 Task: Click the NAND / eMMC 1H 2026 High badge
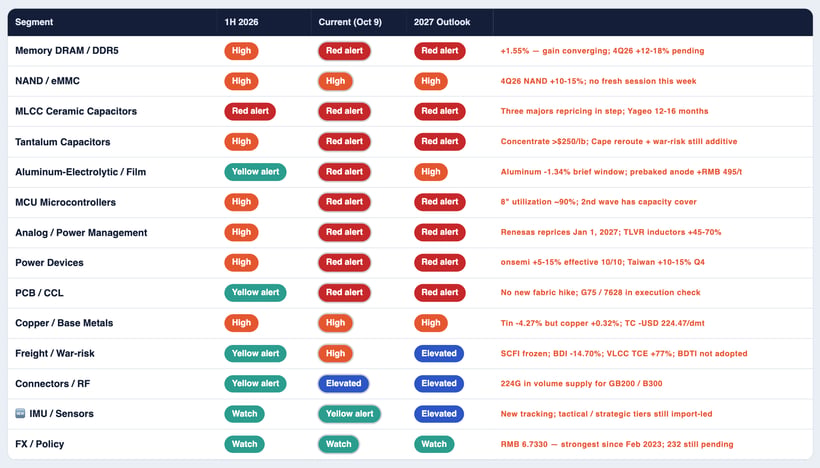[241, 81]
